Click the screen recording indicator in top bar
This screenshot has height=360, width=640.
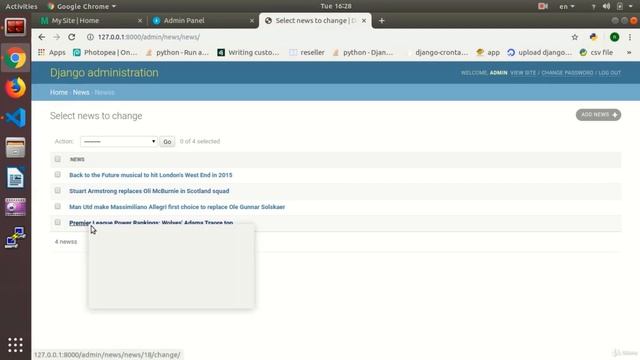coord(543,6)
